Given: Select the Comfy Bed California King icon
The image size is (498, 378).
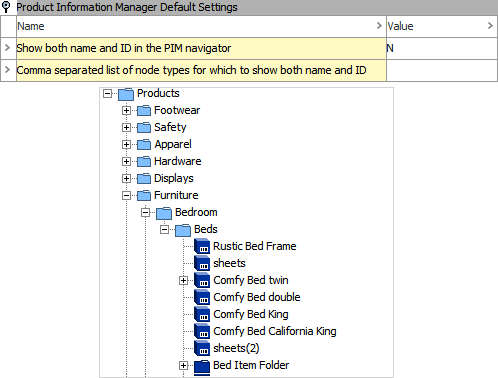Looking at the screenshot, I should pos(202,331).
